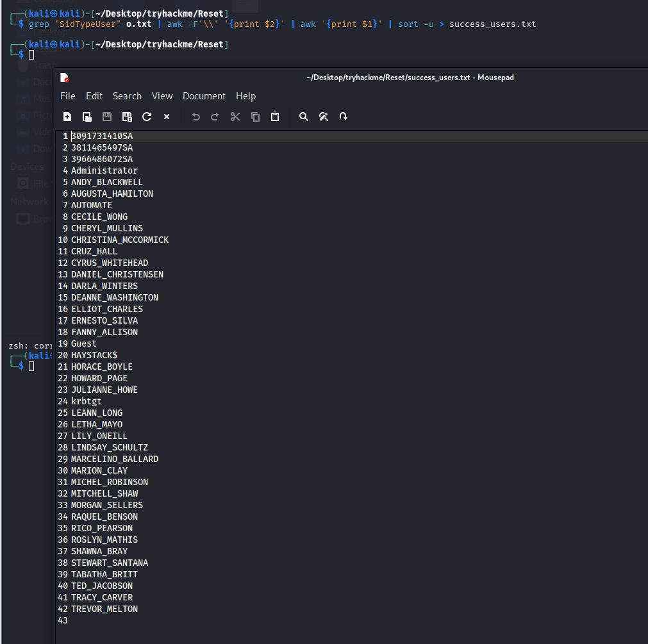Click the krbtgt line in the editor

point(86,401)
